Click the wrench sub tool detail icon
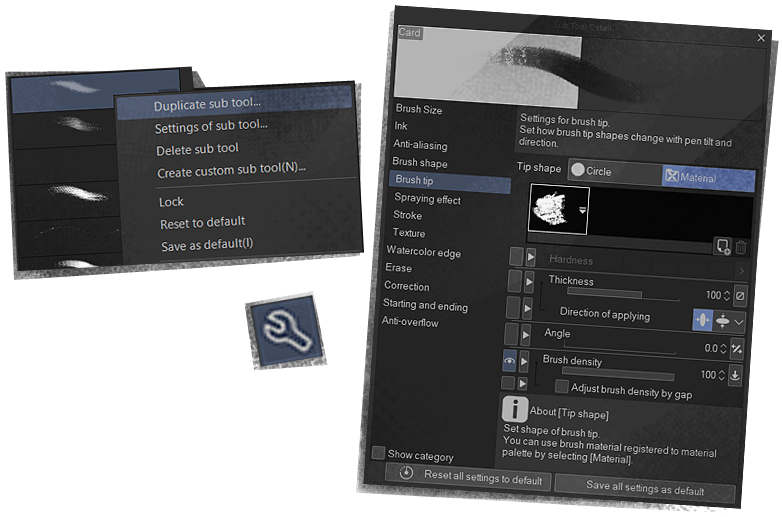Viewport: 782px width, 517px height. click(x=286, y=331)
